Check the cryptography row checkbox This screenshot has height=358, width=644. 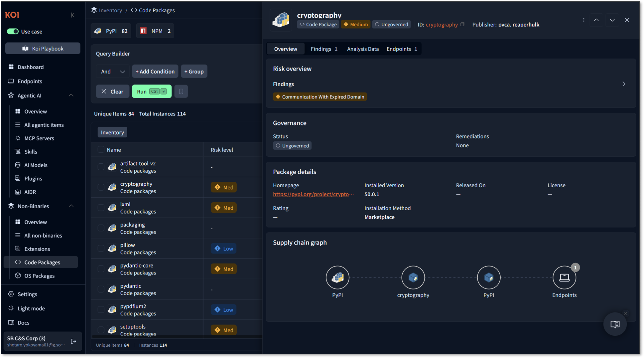pyautogui.click(x=101, y=187)
